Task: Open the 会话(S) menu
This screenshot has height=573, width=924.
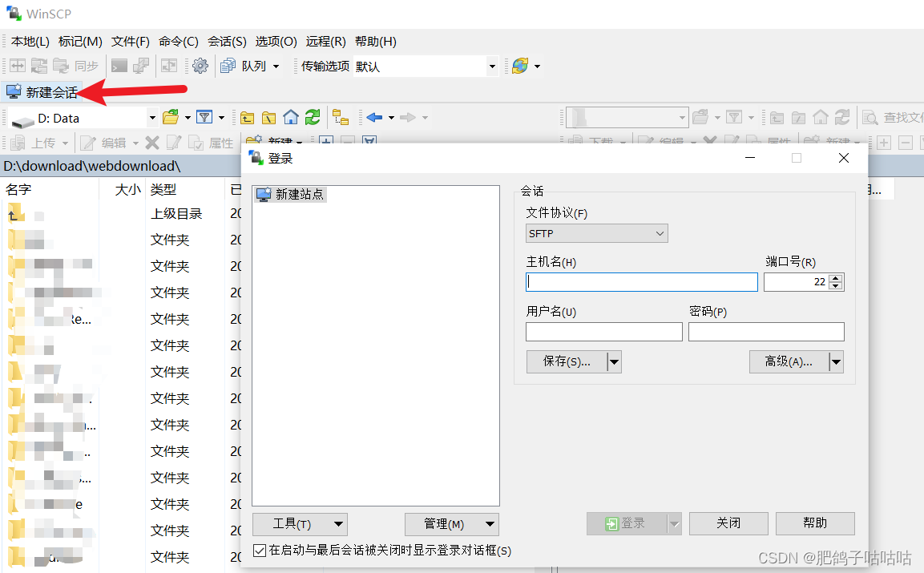Action: 227,41
